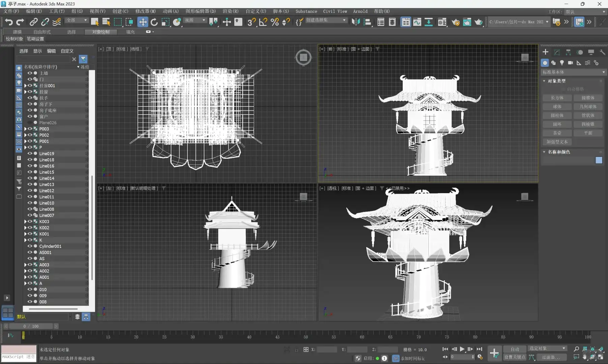
Task: Open the Utilities panel wrench icon
Action: click(602, 52)
